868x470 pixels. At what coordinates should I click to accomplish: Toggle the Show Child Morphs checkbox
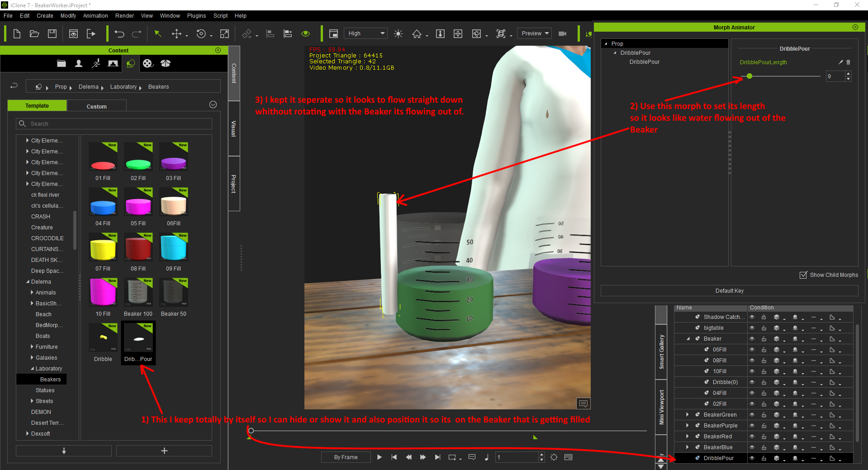(803, 275)
